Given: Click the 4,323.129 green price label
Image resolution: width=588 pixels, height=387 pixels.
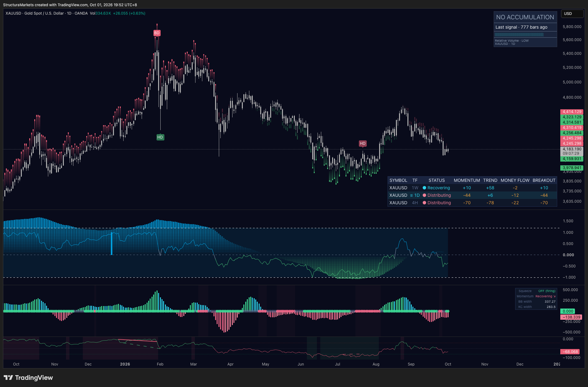Looking at the screenshot, I should click(x=572, y=117).
